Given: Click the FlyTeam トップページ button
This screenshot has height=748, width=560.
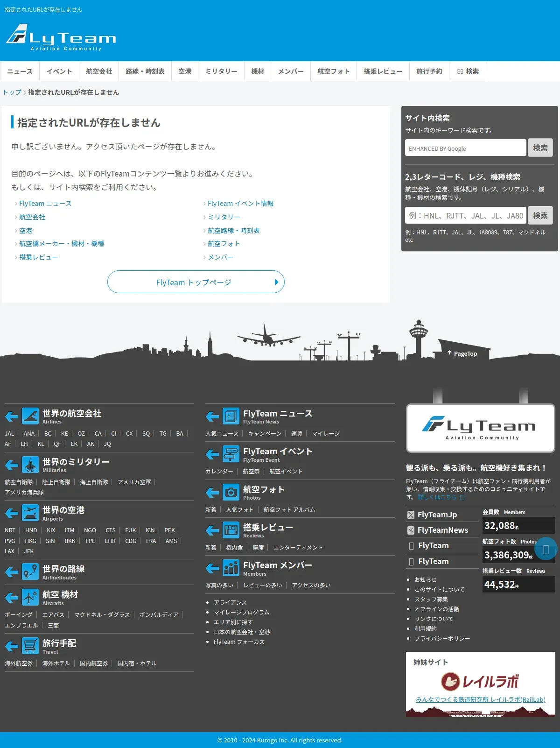Looking at the screenshot, I should coord(196,282).
